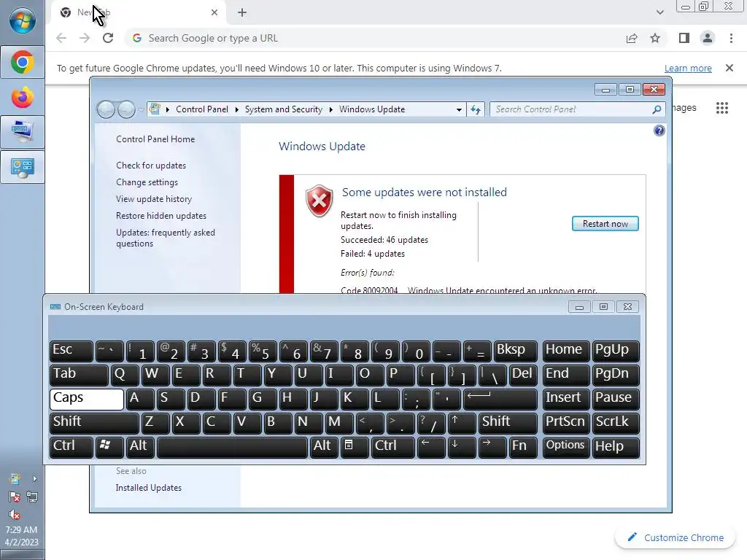Click the Options key on keyboard
This screenshot has width=747, height=560.
[x=566, y=446]
